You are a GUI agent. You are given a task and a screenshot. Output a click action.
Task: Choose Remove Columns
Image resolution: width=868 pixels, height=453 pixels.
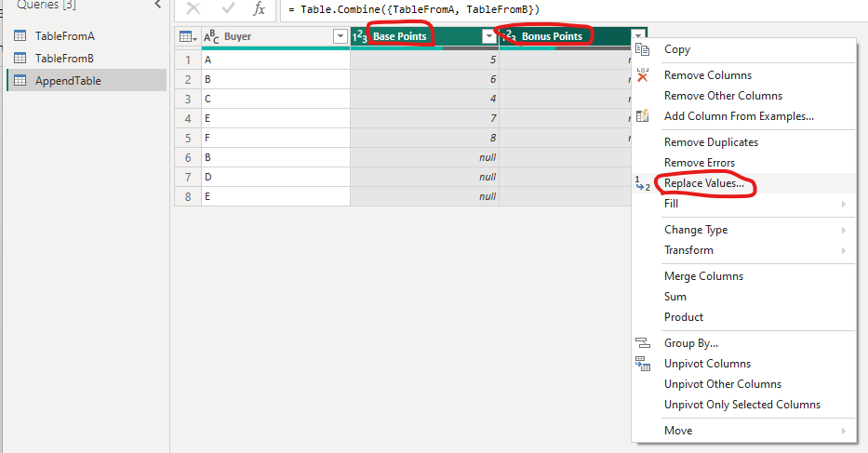coord(707,75)
